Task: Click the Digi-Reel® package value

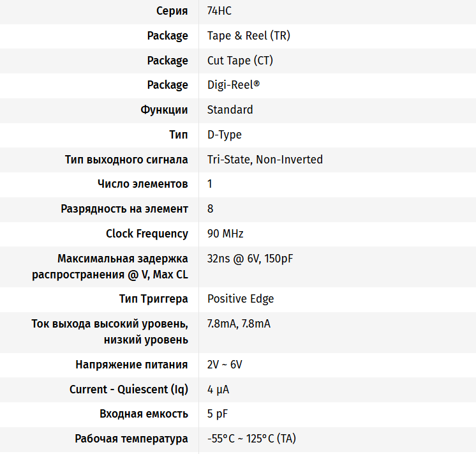Action: 234,85
